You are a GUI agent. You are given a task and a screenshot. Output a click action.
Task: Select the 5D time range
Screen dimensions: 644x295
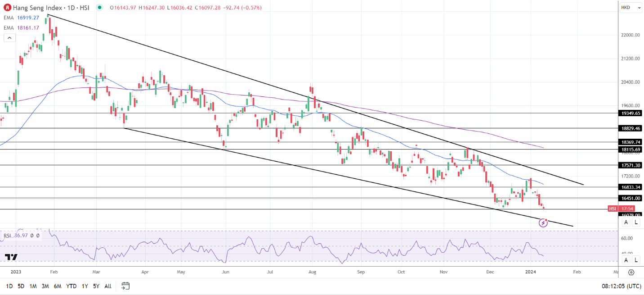click(x=21, y=286)
